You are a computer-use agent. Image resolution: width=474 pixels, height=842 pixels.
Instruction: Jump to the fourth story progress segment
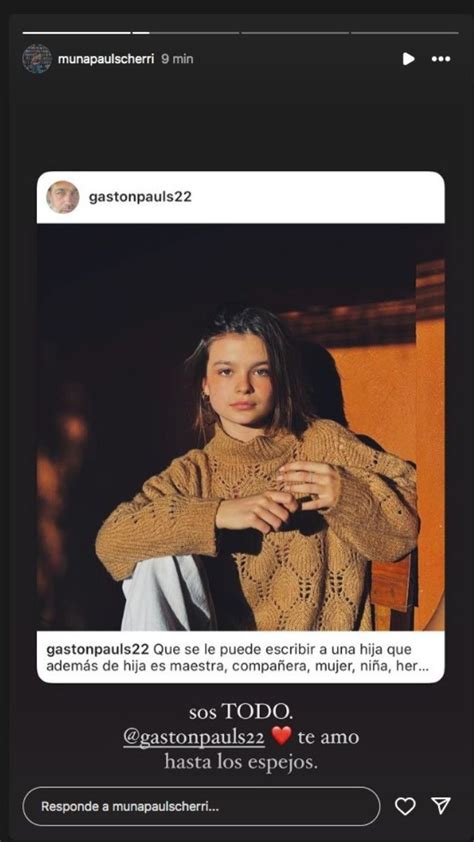tap(405, 33)
